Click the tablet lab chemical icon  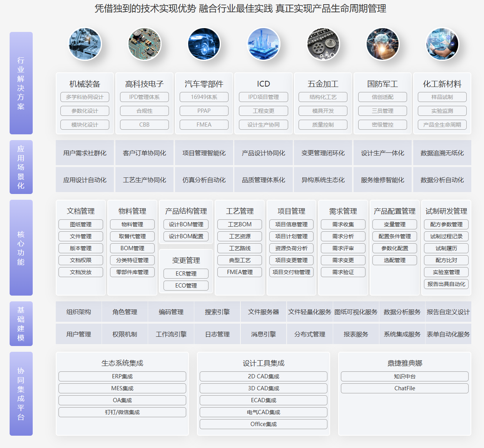coord(442,44)
